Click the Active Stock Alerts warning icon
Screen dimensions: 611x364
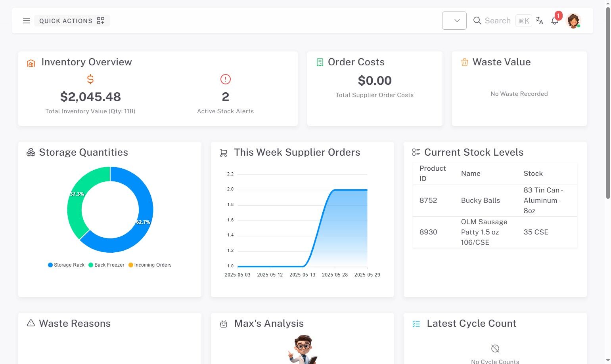tap(226, 79)
